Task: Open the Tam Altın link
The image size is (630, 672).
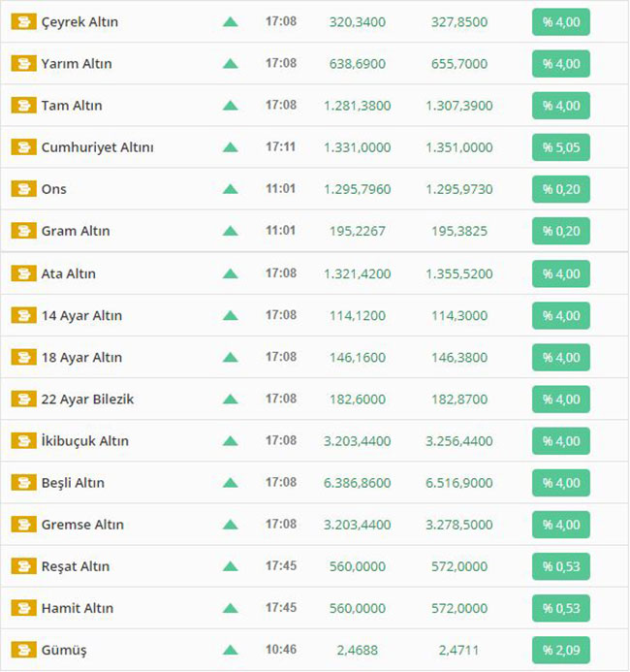Action: click(72, 106)
